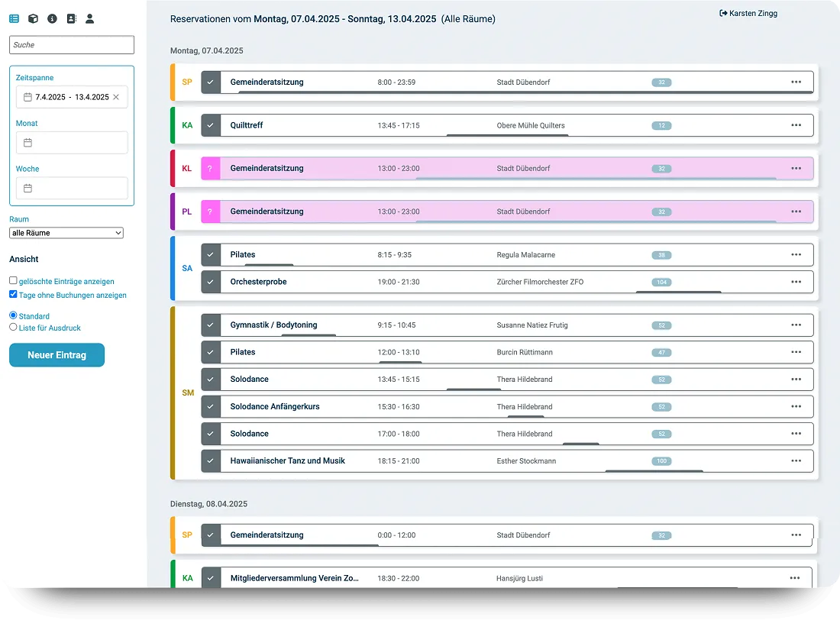Click the Neuer Eintrag button
The image size is (840, 630).
[x=57, y=355]
